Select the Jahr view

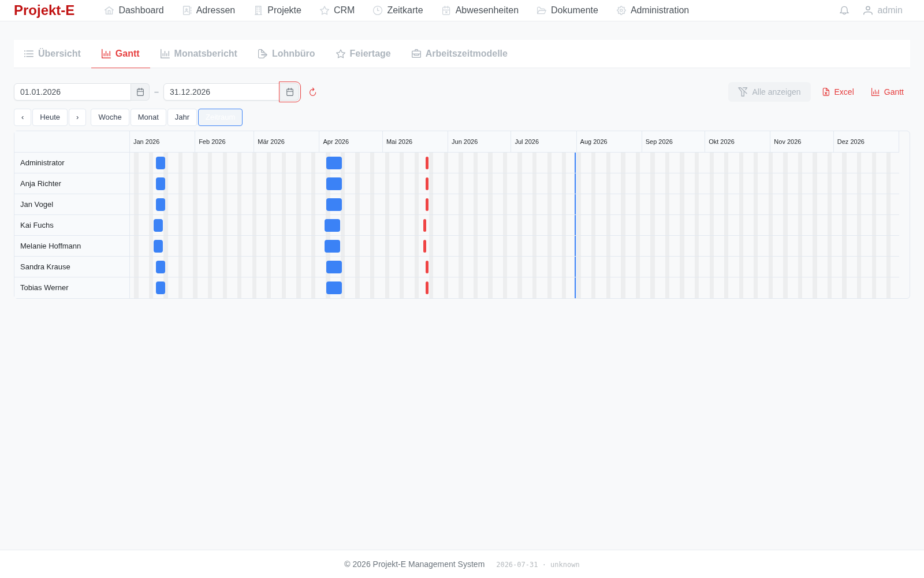click(182, 117)
